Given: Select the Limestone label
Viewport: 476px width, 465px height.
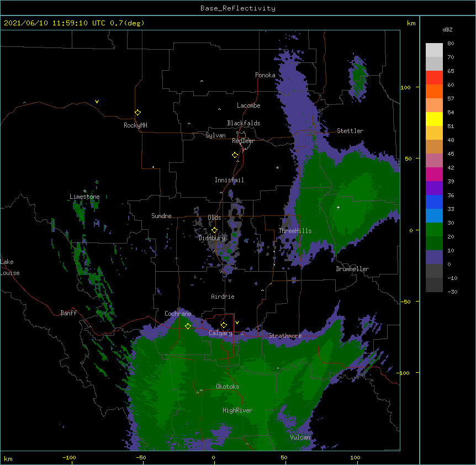Looking at the screenshot, I should (x=84, y=197).
